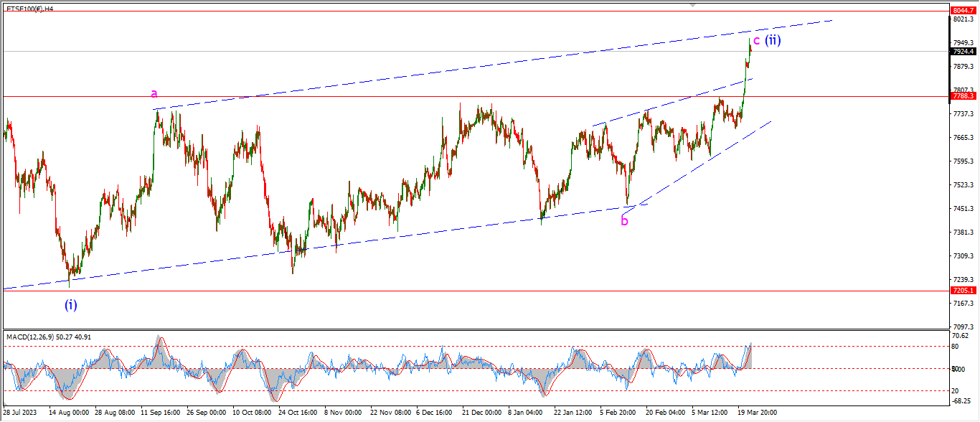
Task: Select the blue wave '(i)' label
Action: tap(70, 305)
